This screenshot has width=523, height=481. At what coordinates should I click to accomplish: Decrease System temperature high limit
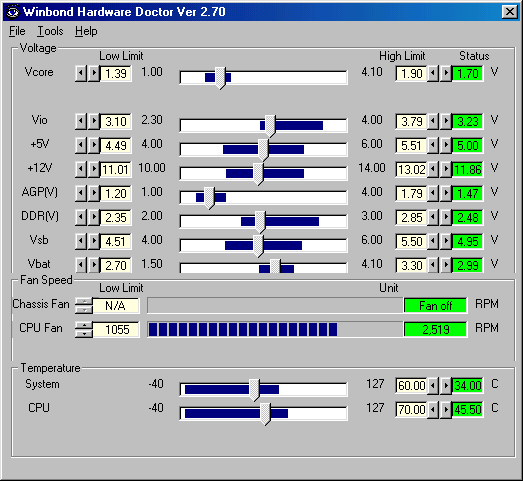[x=433, y=386]
